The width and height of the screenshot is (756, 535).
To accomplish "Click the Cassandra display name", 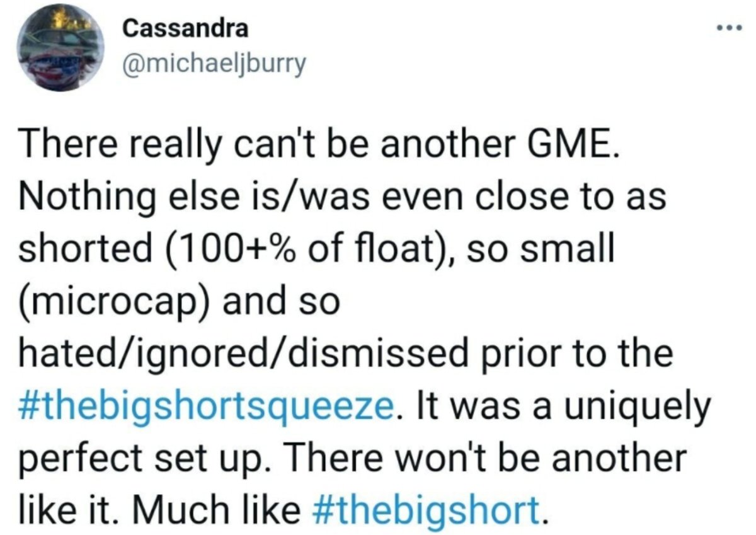I will tap(185, 28).
